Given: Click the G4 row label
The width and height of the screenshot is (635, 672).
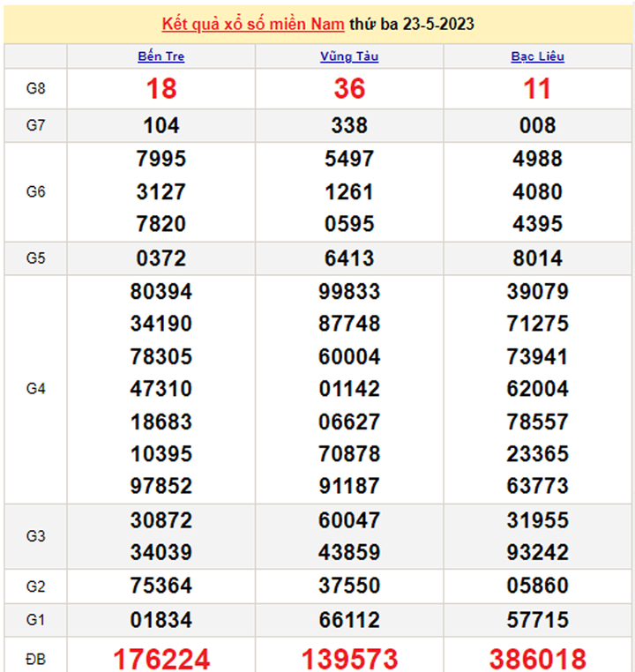Looking at the screenshot, I should pyautogui.click(x=35, y=389).
